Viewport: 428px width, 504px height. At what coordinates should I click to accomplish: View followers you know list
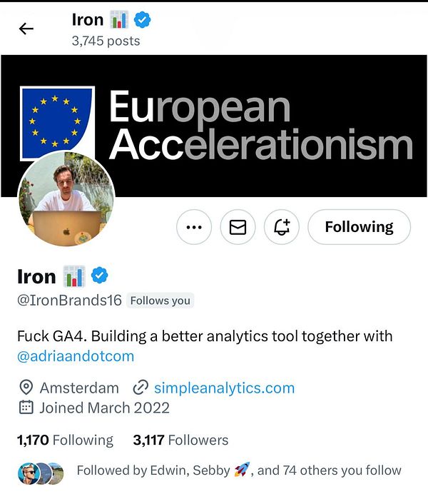(x=238, y=470)
